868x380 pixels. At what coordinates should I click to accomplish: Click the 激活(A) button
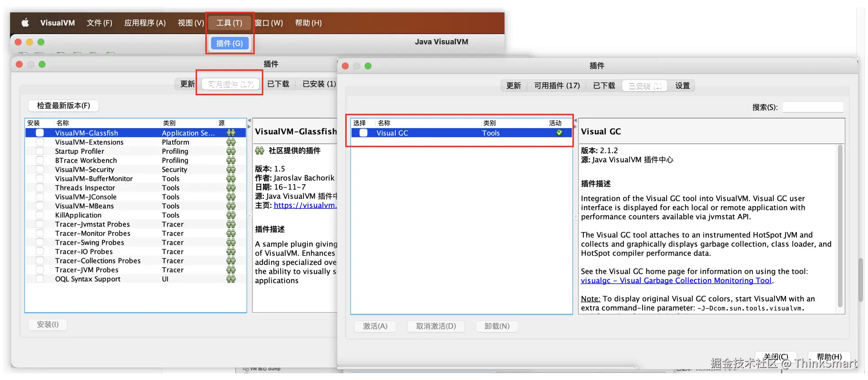pos(375,326)
